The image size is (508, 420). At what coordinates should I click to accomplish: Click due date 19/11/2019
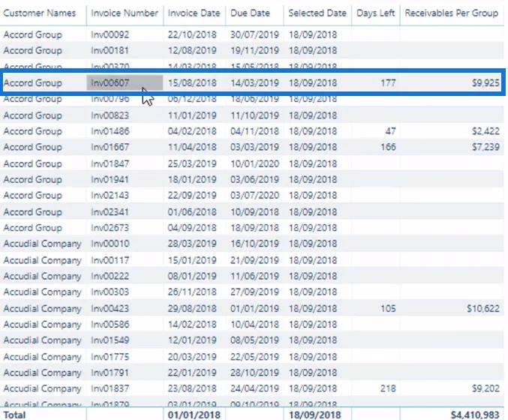pos(254,50)
